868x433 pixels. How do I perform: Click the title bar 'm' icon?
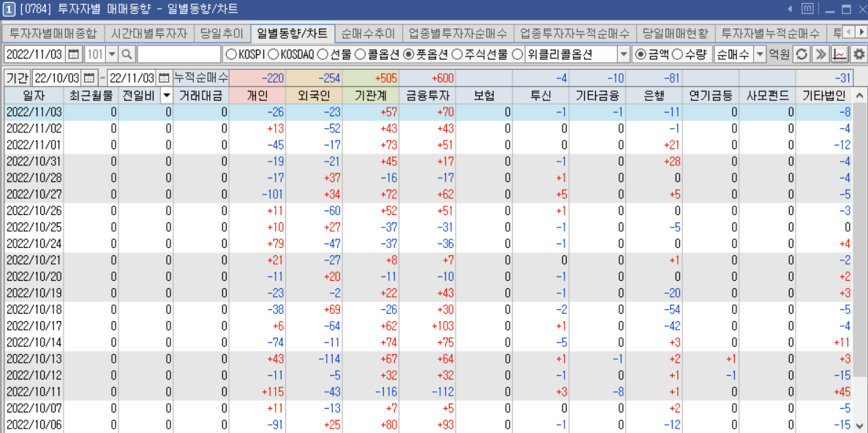(x=807, y=9)
